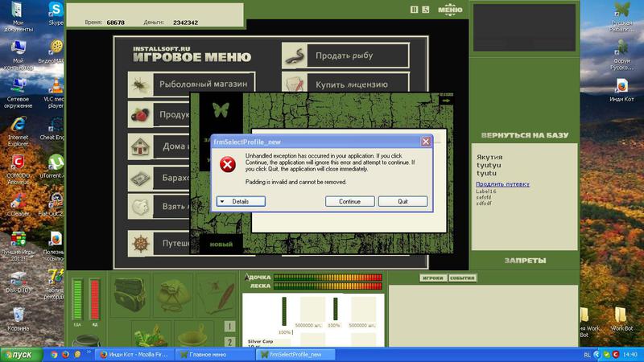644x362 pixels.
Task: Click the bug icon for Рыболовный магазин
Action: [x=140, y=85]
